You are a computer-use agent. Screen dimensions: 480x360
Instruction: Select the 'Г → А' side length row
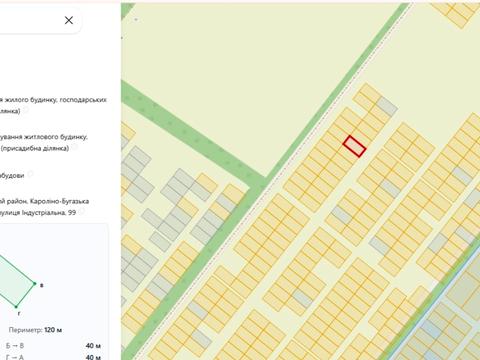[53, 357]
